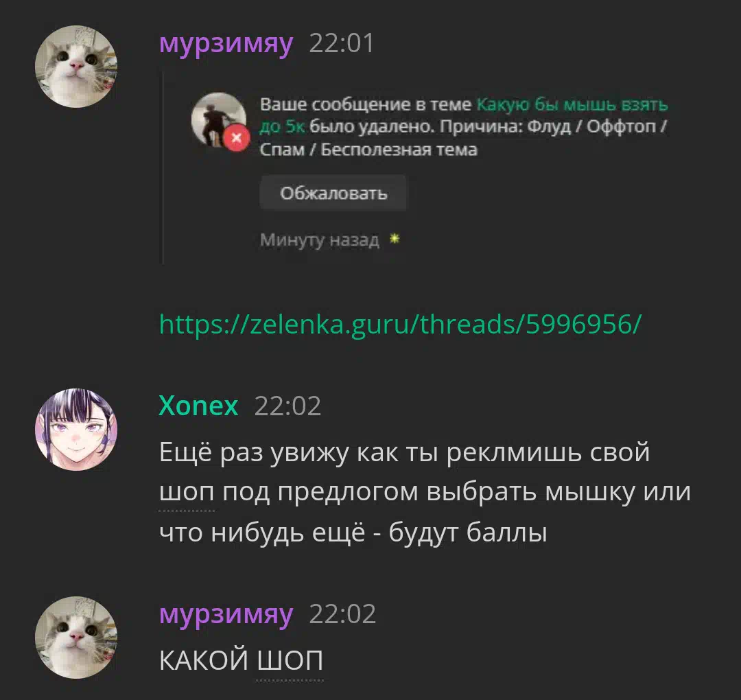Screen dimensions: 741x700
Task: Open the cat avatar of the first мурзимяу message
Action: (x=76, y=67)
